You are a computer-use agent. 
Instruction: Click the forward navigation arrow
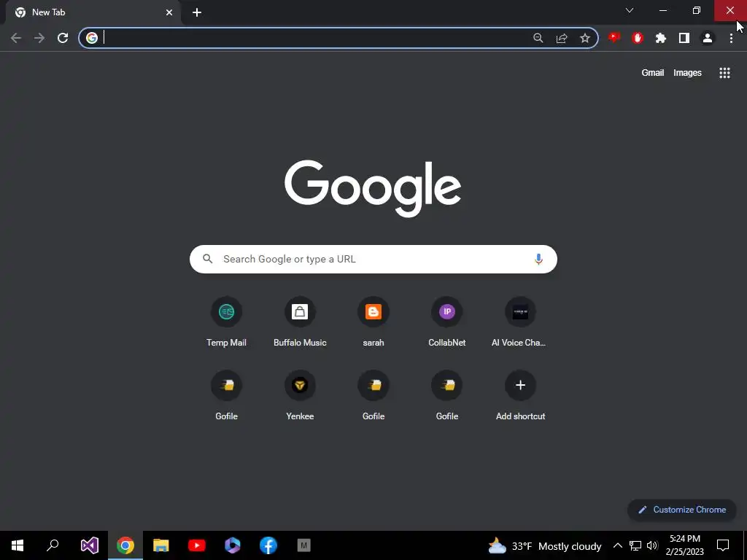pos(39,38)
